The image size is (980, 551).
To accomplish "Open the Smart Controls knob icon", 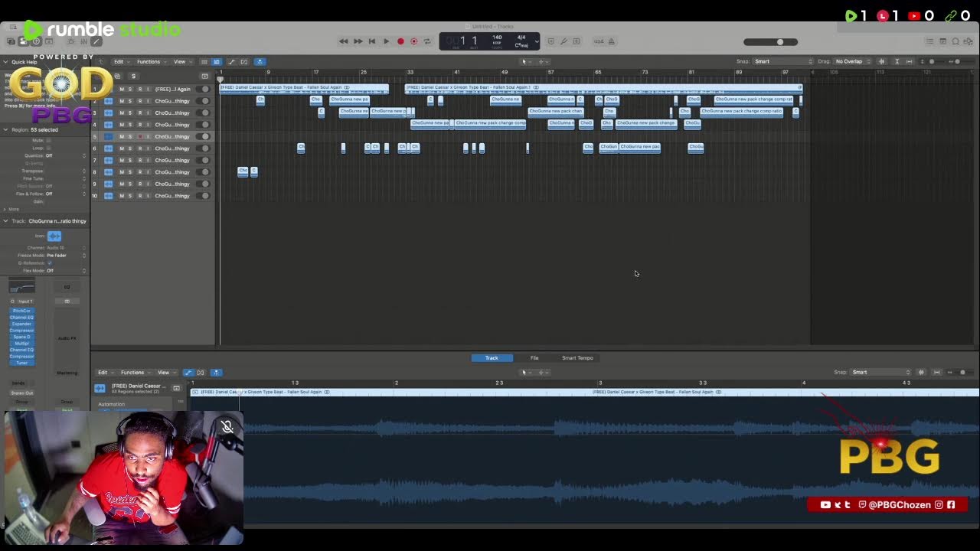I will coord(70,41).
